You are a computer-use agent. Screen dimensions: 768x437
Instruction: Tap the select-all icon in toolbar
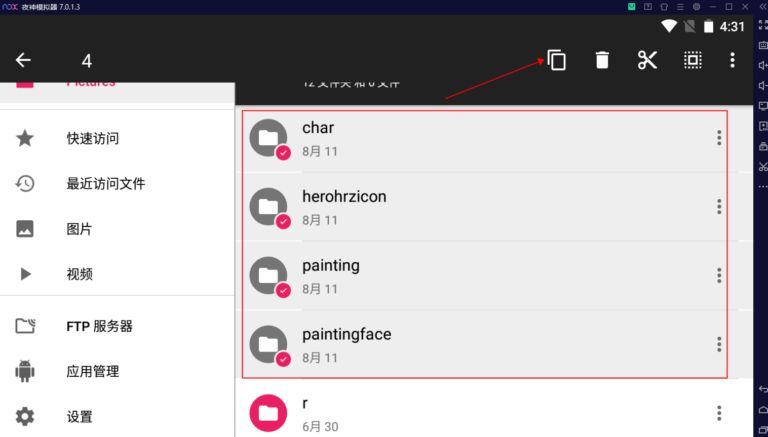pos(693,60)
